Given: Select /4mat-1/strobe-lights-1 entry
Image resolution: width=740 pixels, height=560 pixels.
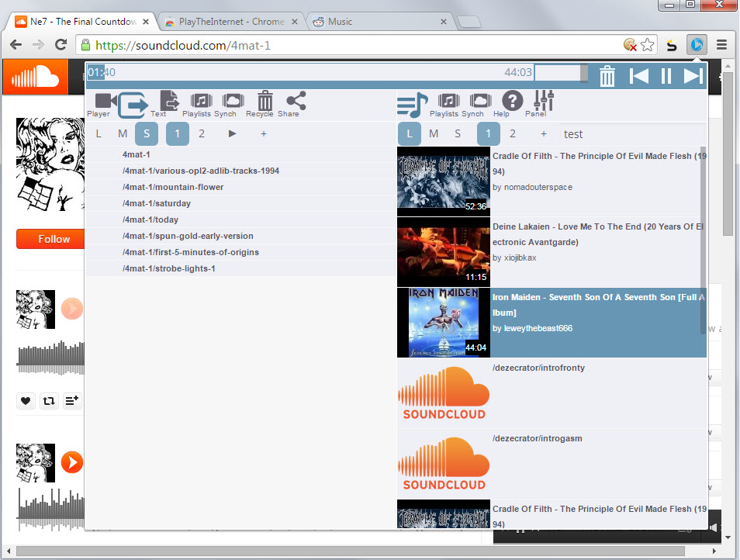Looking at the screenshot, I should pyautogui.click(x=240, y=268).
